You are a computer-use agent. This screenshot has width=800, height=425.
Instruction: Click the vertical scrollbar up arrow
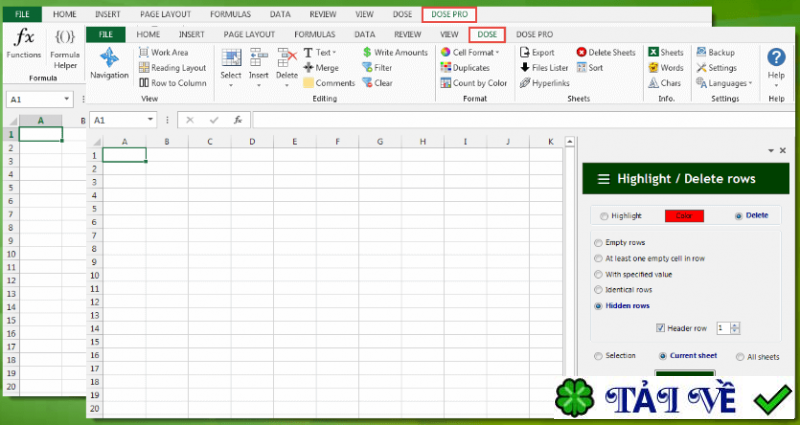(x=570, y=142)
